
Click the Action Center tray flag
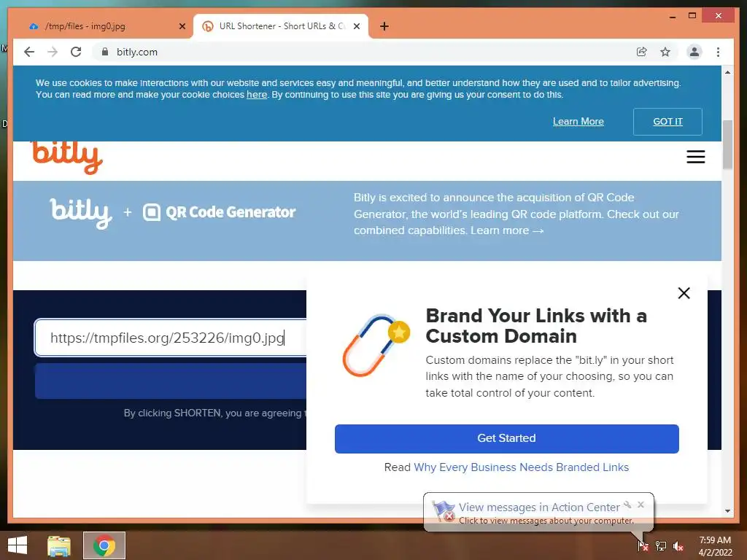tap(643, 545)
